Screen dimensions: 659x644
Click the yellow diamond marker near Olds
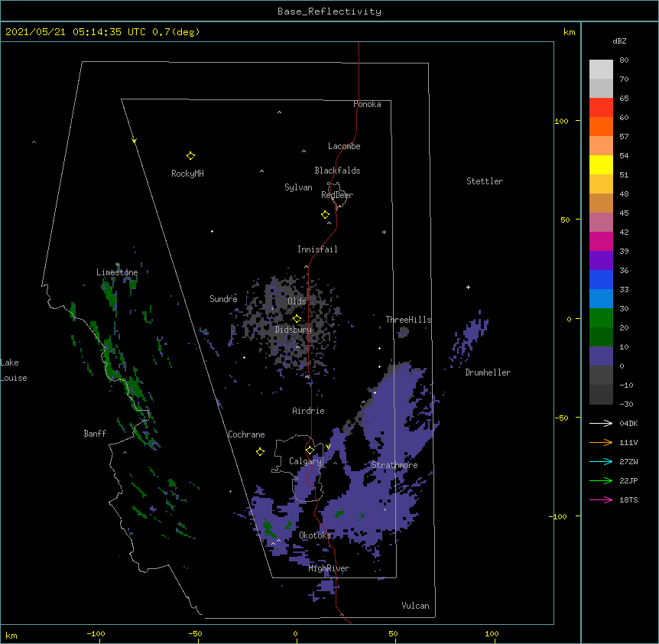pos(297,318)
